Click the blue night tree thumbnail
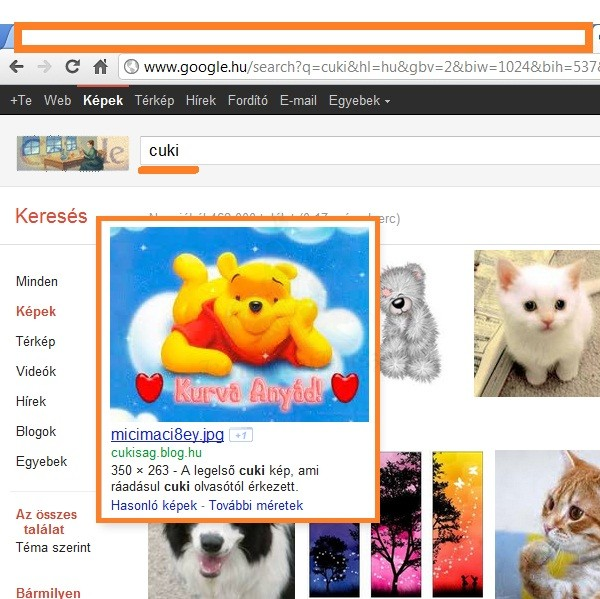This screenshot has height=599, width=600. pos(334,560)
